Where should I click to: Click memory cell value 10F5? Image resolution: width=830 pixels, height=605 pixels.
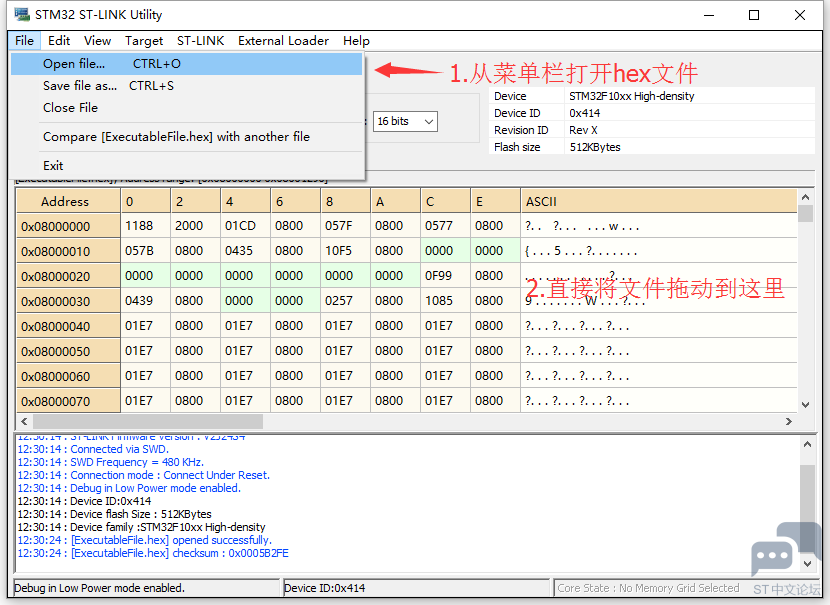point(346,251)
